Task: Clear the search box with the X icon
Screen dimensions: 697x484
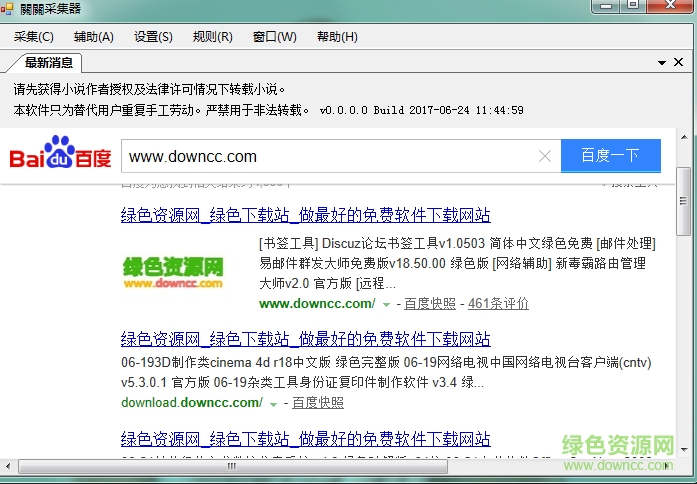Action: [545, 156]
